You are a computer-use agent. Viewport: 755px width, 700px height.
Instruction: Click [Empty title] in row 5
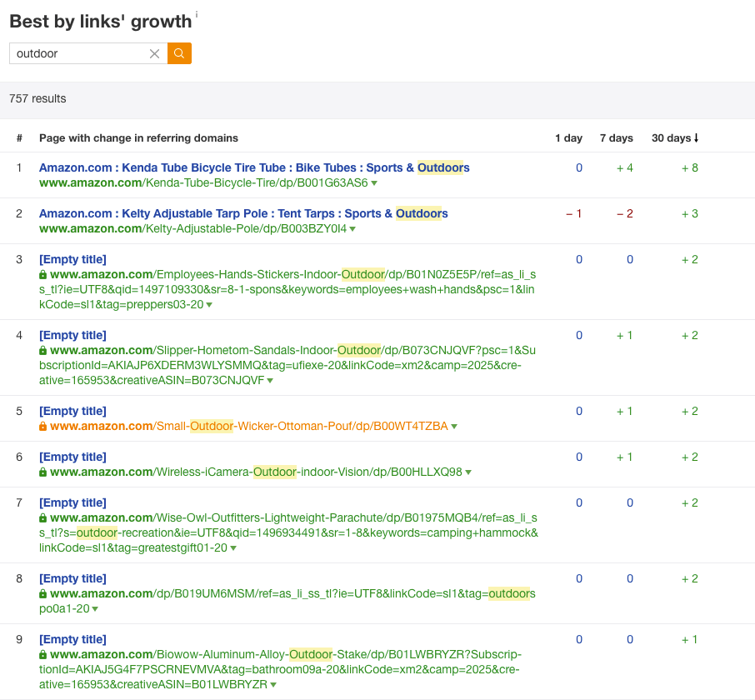pos(72,411)
